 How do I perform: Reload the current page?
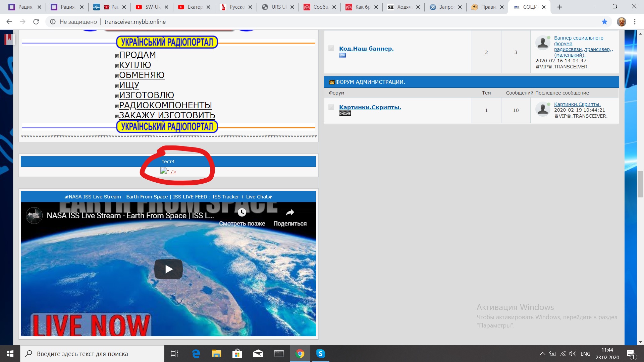[36, 22]
